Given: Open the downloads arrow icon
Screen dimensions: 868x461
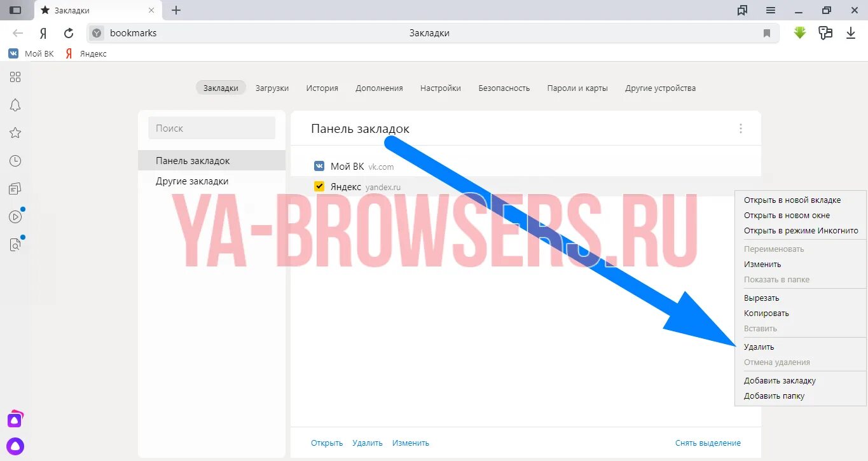Looking at the screenshot, I should tap(851, 33).
